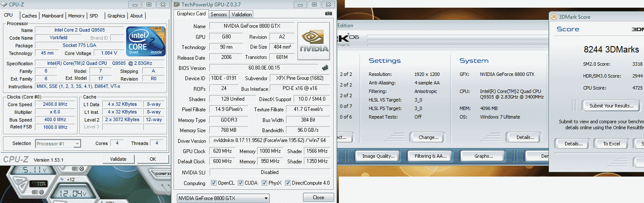Click the PCI-E x16 @ x16 bus interface value

coord(300,89)
